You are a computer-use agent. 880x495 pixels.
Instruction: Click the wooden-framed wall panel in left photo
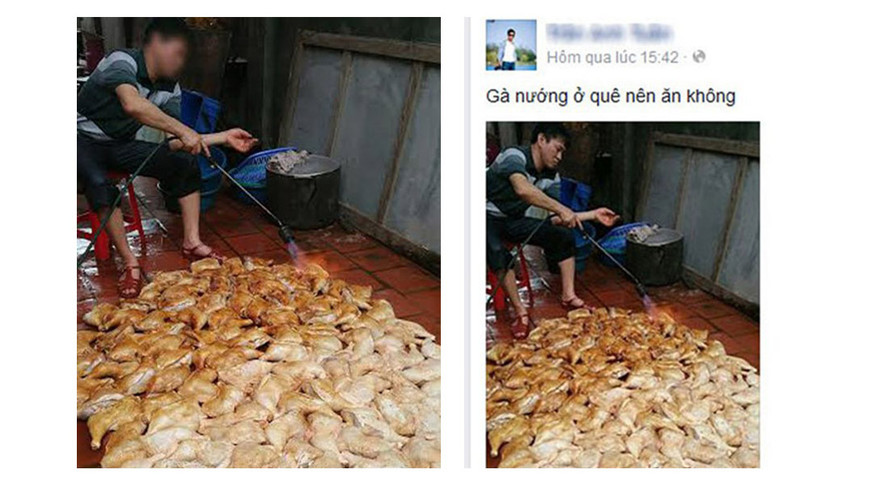pyautogui.click(x=364, y=140)
